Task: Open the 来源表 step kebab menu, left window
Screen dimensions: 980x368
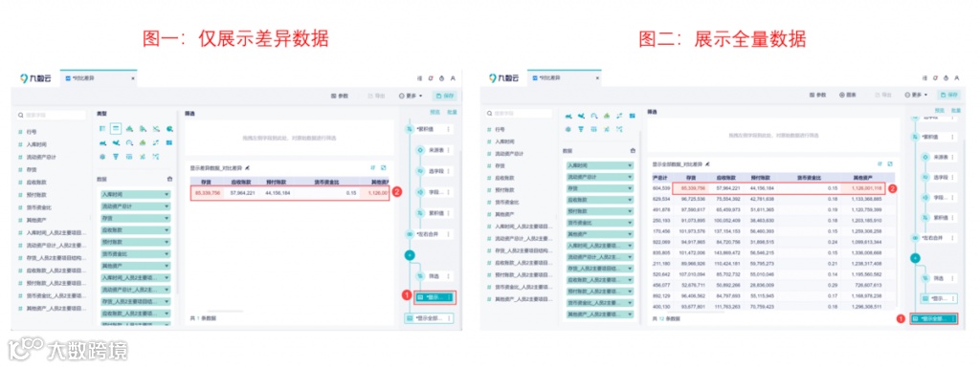Action: [x=449, y=150]
